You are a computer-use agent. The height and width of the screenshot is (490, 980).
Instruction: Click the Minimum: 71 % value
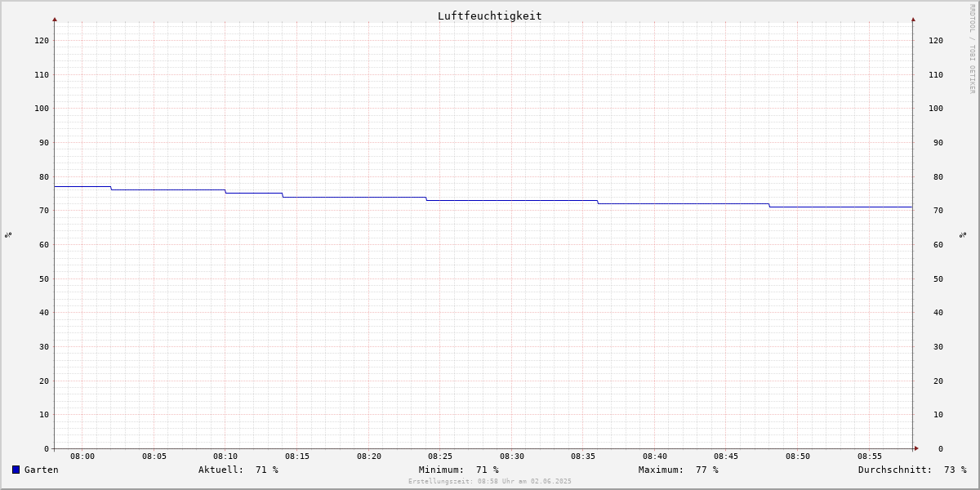[459, 470]
